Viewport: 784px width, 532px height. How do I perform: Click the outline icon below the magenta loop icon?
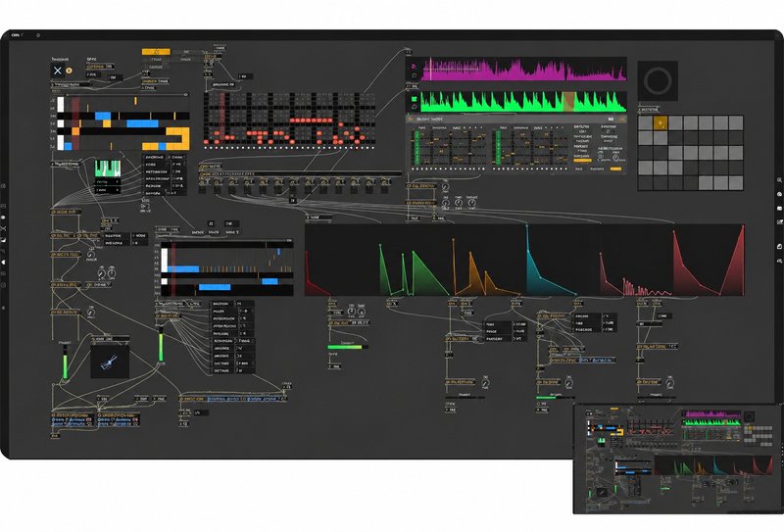(414, 75)
